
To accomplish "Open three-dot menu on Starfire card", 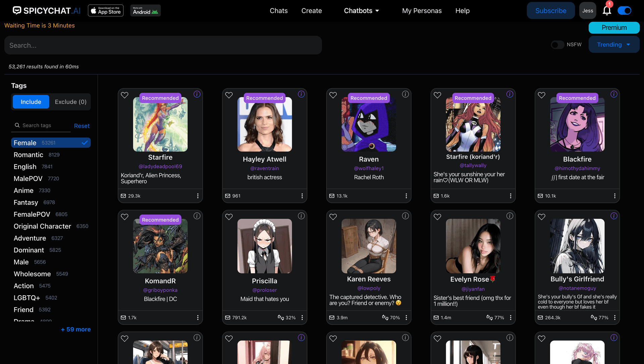I will [x=198, y=196].
